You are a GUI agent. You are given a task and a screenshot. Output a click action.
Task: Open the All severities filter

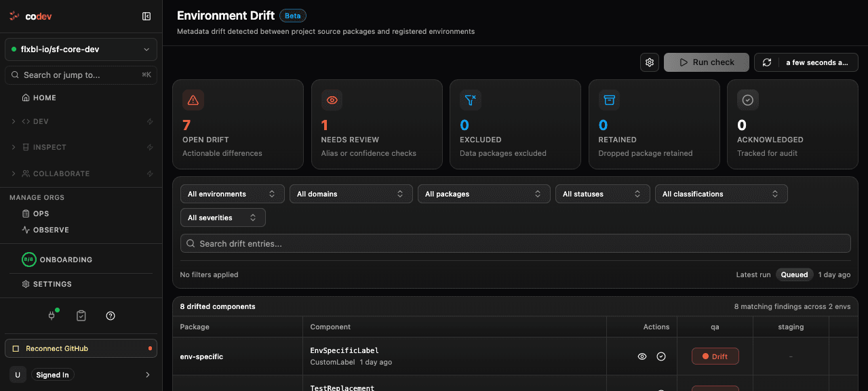222,218
